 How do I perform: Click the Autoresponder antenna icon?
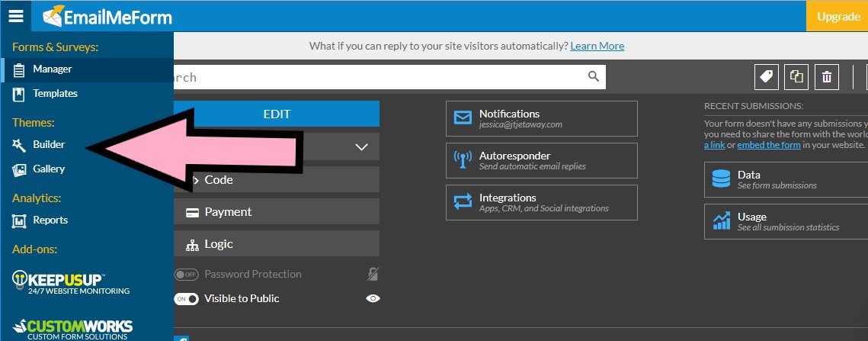click(x=463, y=160)
